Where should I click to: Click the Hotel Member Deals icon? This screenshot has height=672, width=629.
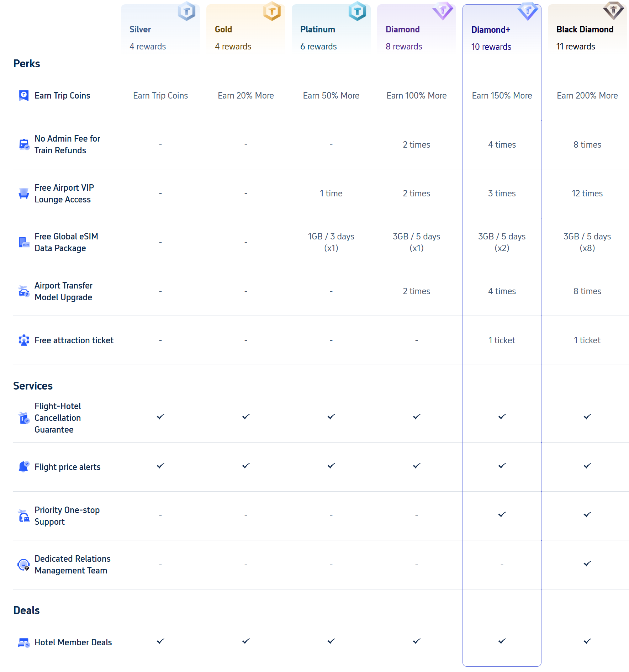[x=24, y=642]
